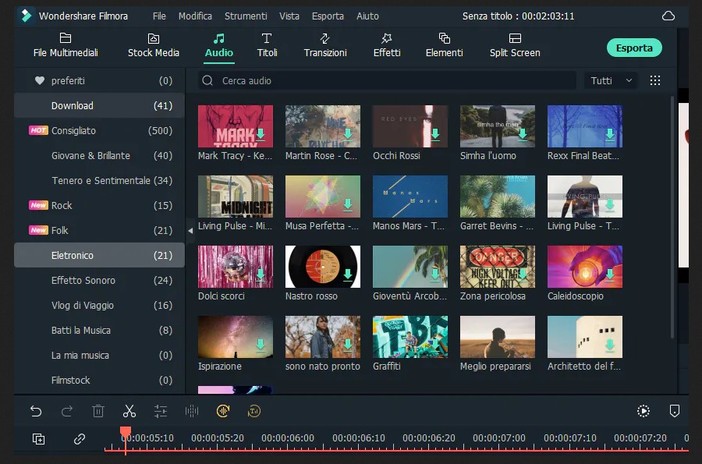Select the preferiti category
702x464 pixels.
tap(99, 81)
